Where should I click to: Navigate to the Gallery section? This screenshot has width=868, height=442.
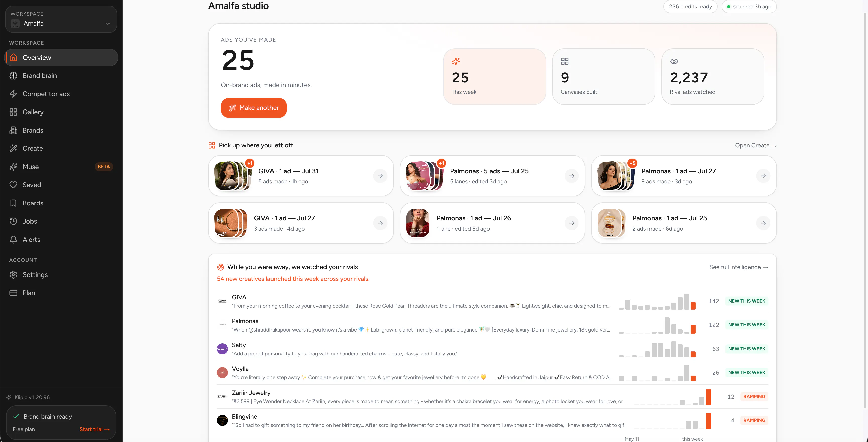click(x=61, y=112)
